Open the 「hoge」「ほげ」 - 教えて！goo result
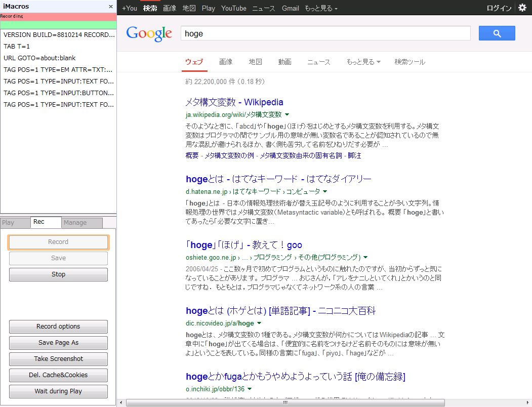This screenshot has width=532, height=407. 243,245
